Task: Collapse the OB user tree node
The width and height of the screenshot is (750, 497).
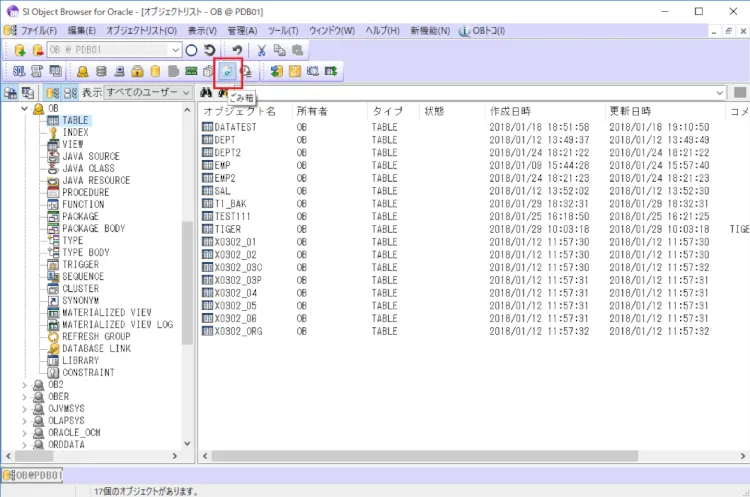Action: click(24, 109)
